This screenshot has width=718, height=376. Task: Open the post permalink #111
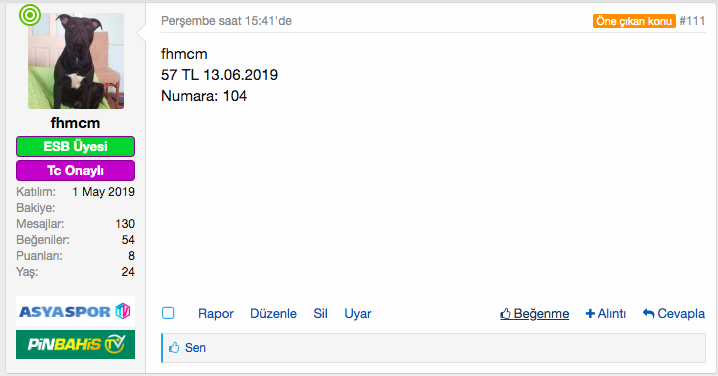pyautogui.click(x=692, y=21)
